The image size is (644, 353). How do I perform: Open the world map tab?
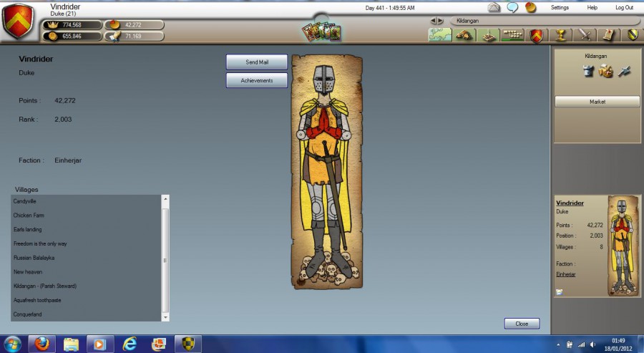tap(440, 34)
